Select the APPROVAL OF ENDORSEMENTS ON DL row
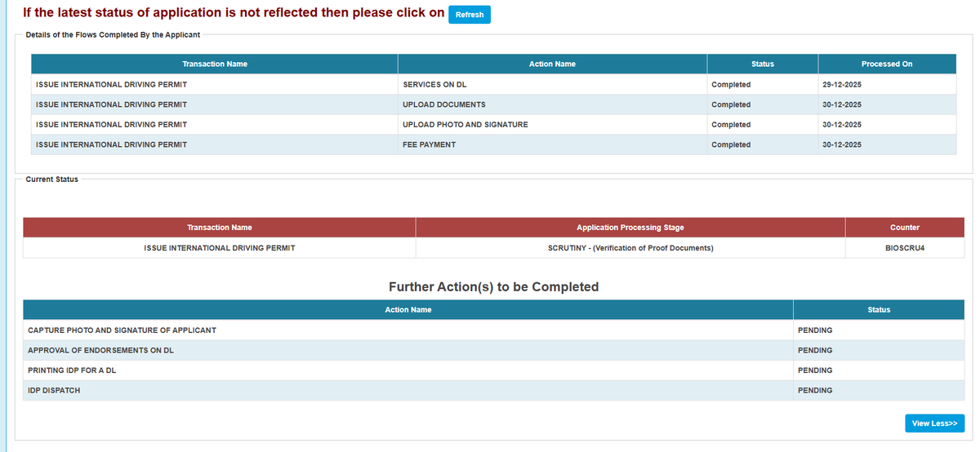This screenshot has height=452, width=980. (493, 350)
